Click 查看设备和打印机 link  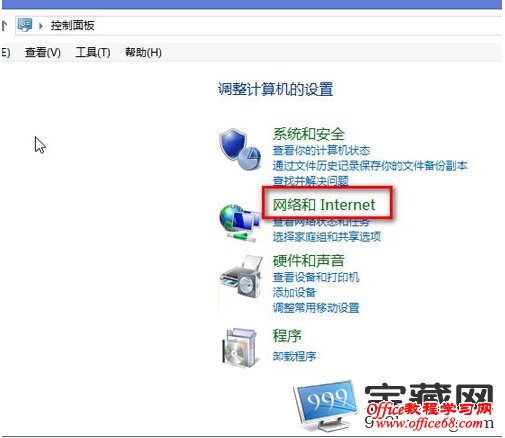coord(316,277)
